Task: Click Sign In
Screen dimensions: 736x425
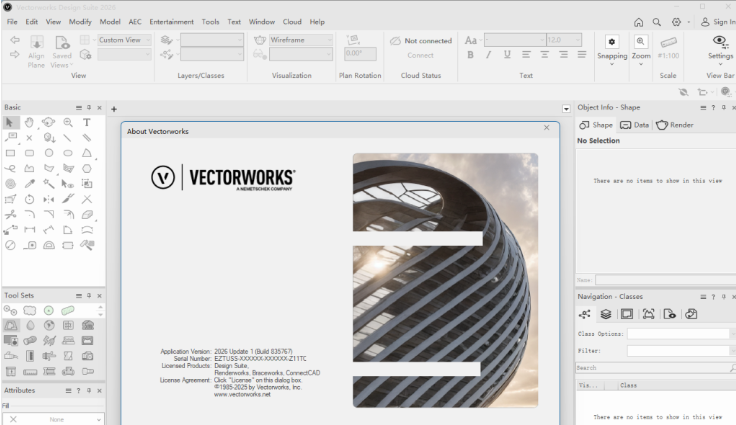Action: tap(716, 21)
